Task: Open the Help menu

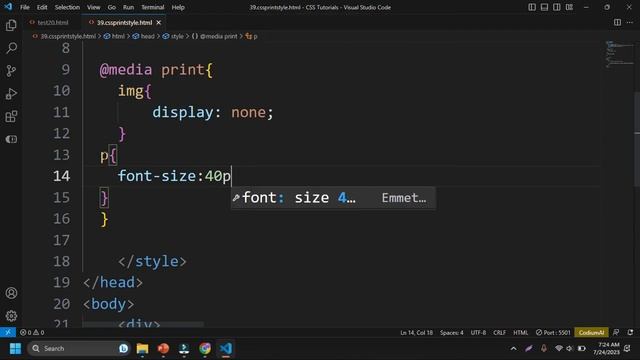Action: click(178, 7)
